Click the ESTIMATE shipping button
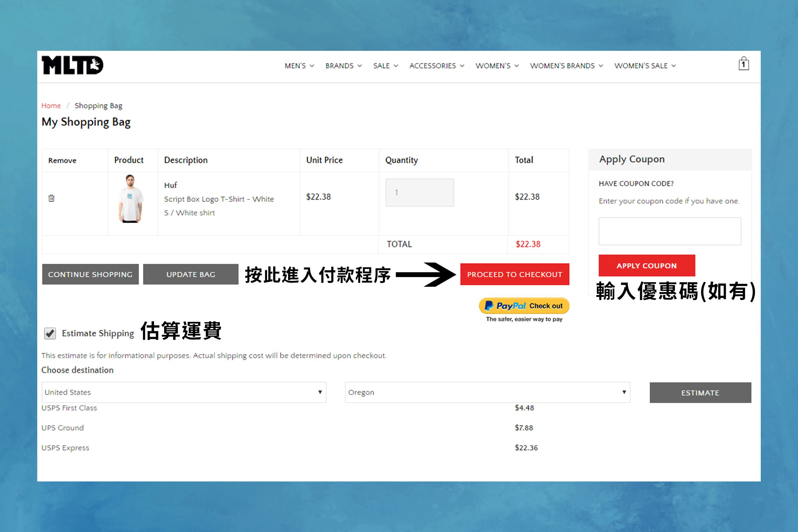 point(700,393)
